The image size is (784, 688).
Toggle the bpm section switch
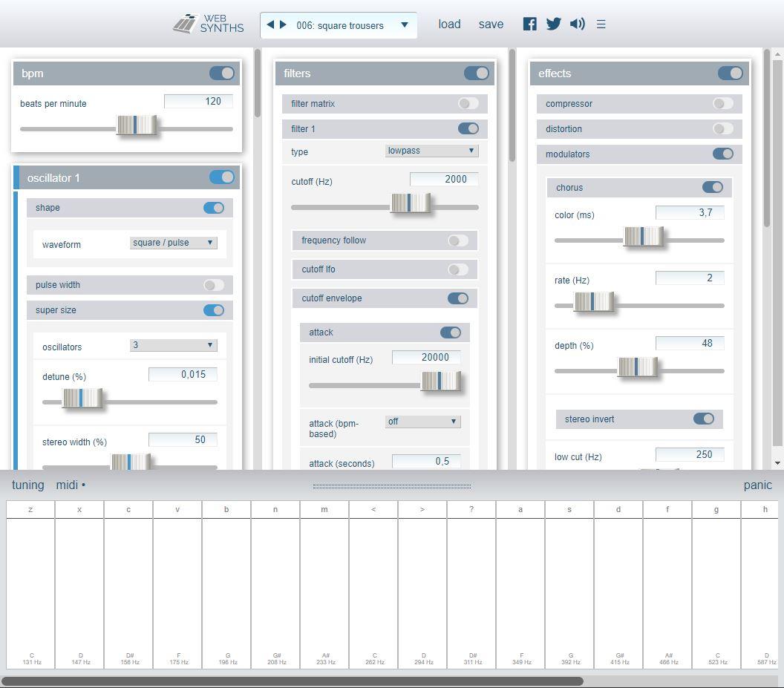(222, 73)
